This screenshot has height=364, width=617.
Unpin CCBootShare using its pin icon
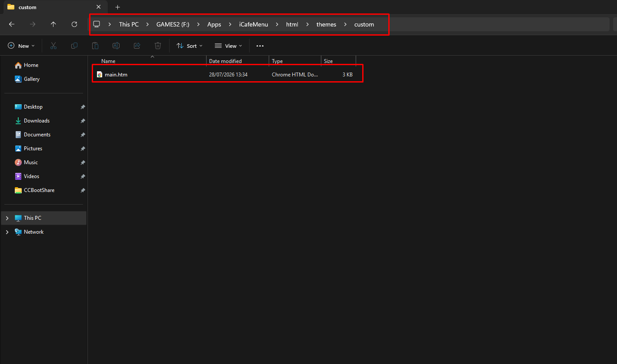pos(83,190)
